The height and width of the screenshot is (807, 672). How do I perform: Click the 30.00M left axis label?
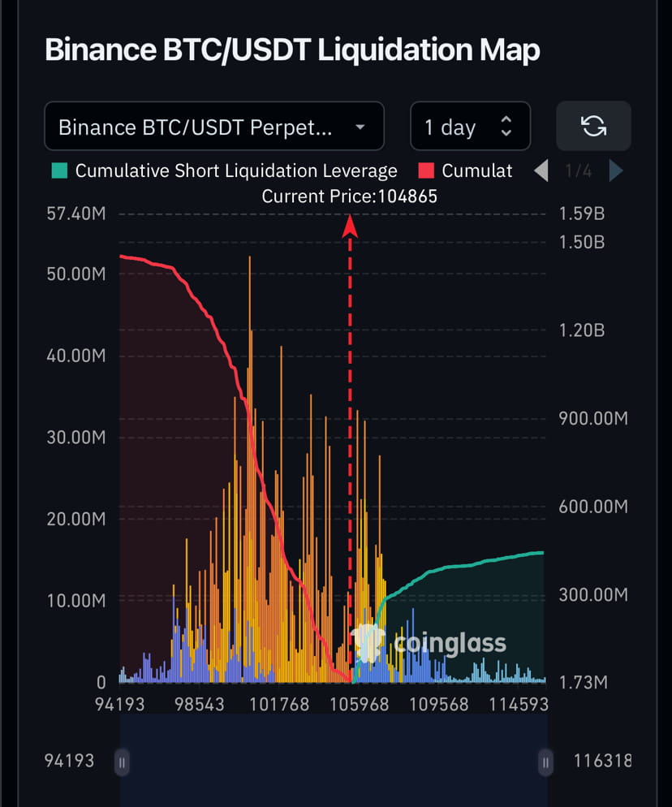tap(75, 438)
